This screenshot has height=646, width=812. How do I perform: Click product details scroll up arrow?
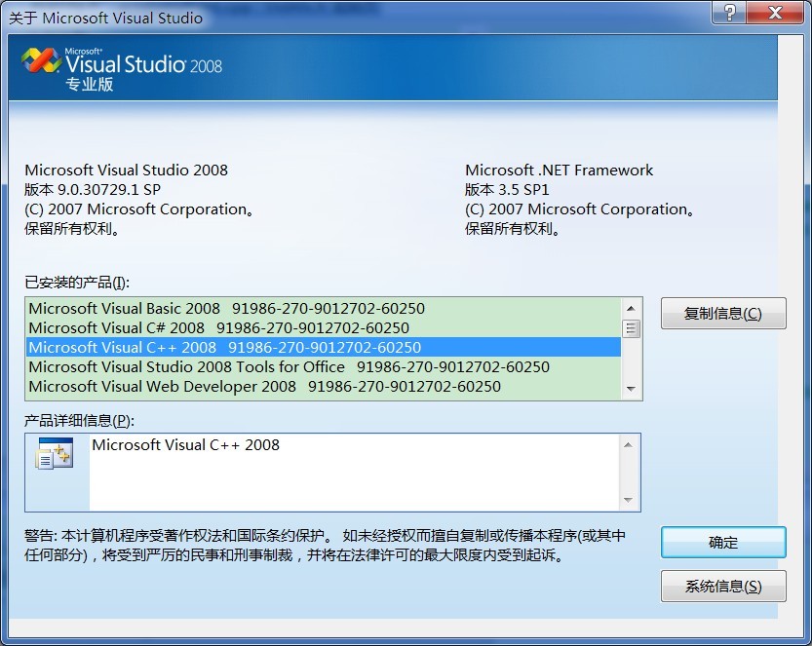click(x=628, y=445)
